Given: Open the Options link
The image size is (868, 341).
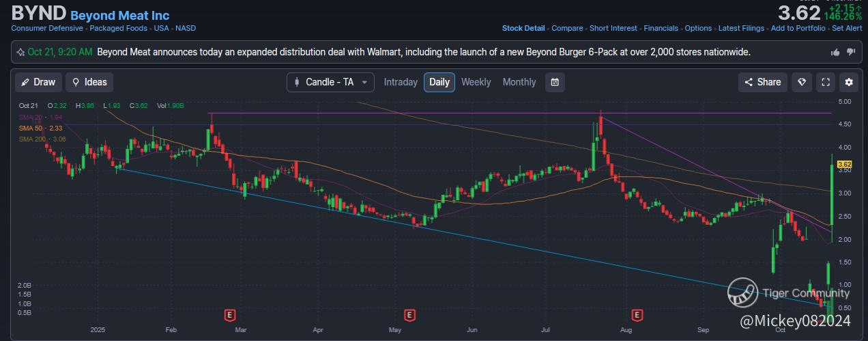Looking at the screenshot, I should tap(698, 28).
